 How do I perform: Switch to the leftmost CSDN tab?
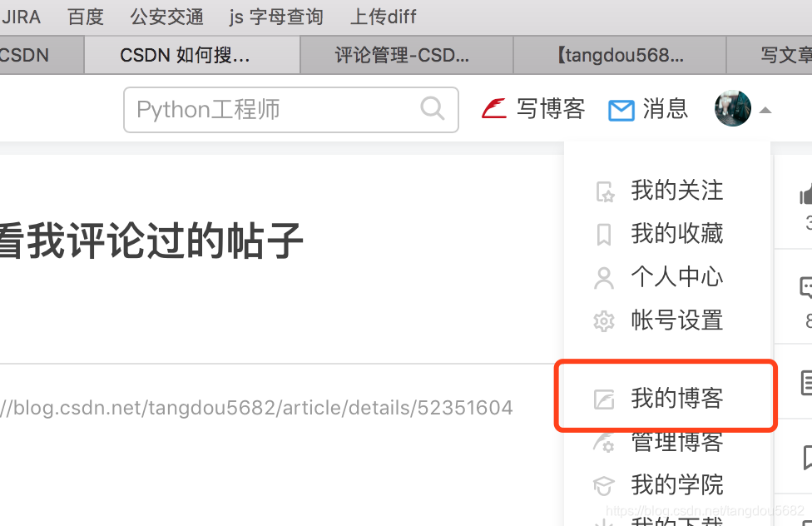42,55
